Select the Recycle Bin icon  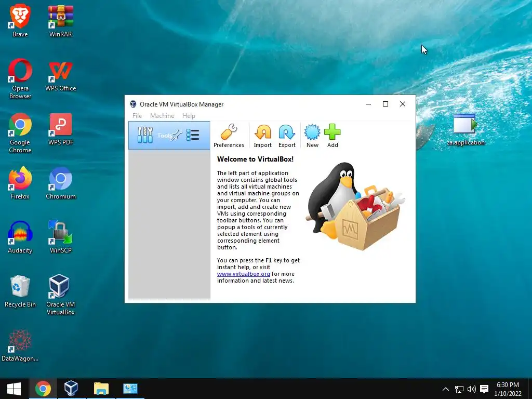point(20,292)
